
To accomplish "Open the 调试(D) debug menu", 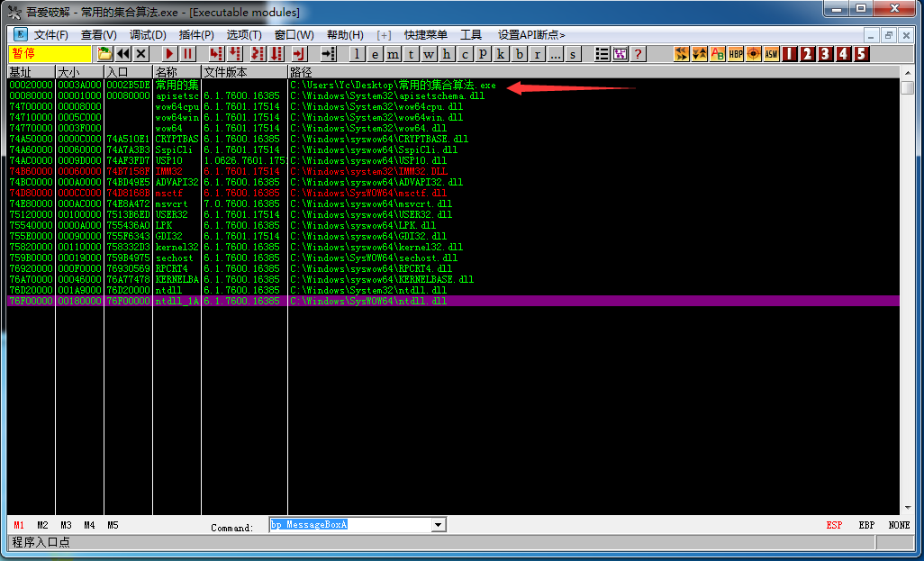I will pyautogui.click(x=148, y=34).
